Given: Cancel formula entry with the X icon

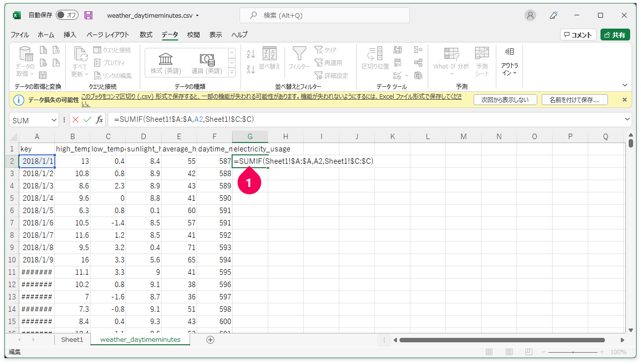Looking at the screenshot, I should [76, 120].
